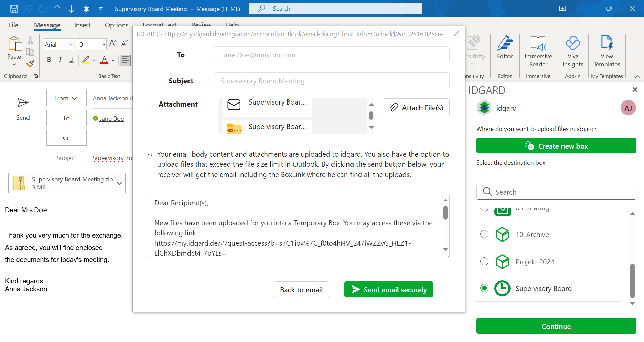The image size is (644, 342).
Task: Click Continue in IDGARD panel
Action: pos(556,326)
